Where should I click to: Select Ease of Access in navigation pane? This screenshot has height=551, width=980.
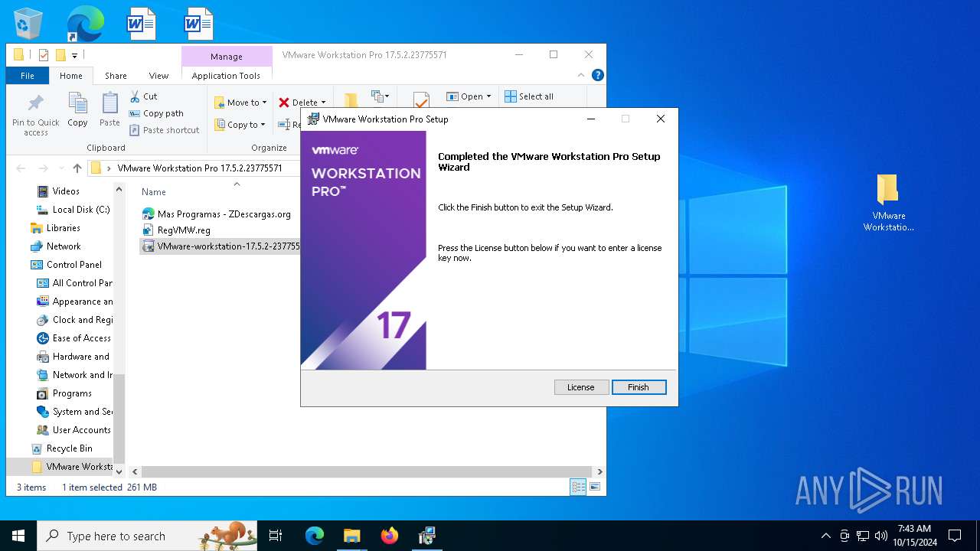coord(74,338)
